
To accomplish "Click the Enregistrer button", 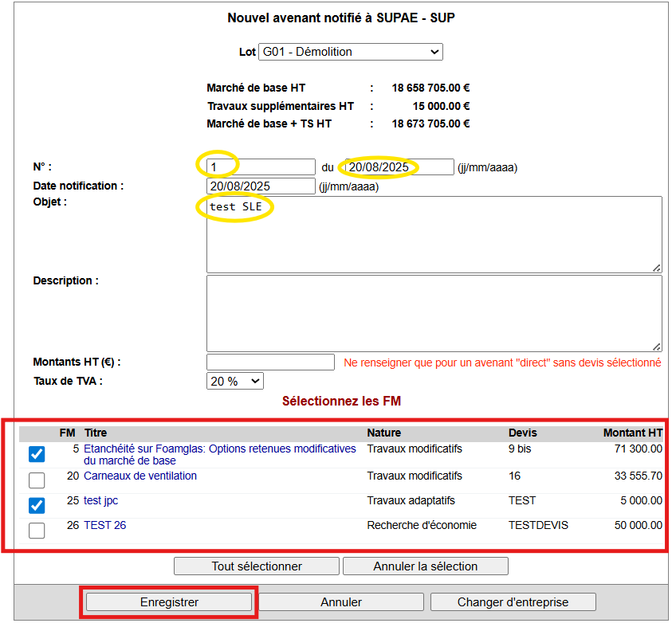I will [168, 602].
